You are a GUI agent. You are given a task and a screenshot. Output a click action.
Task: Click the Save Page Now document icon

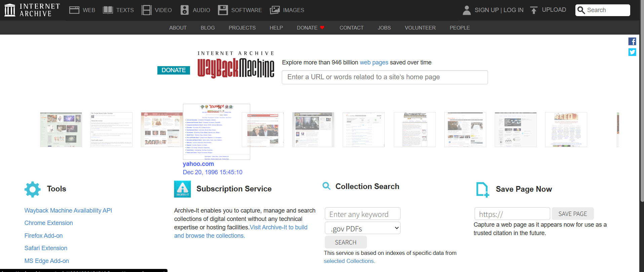(x=483, y=189)
